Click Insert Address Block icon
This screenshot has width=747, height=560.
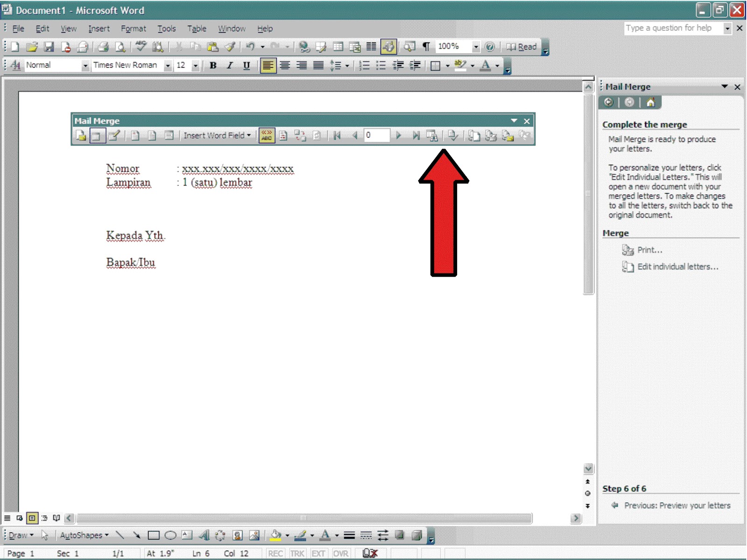tap(135, 135)
